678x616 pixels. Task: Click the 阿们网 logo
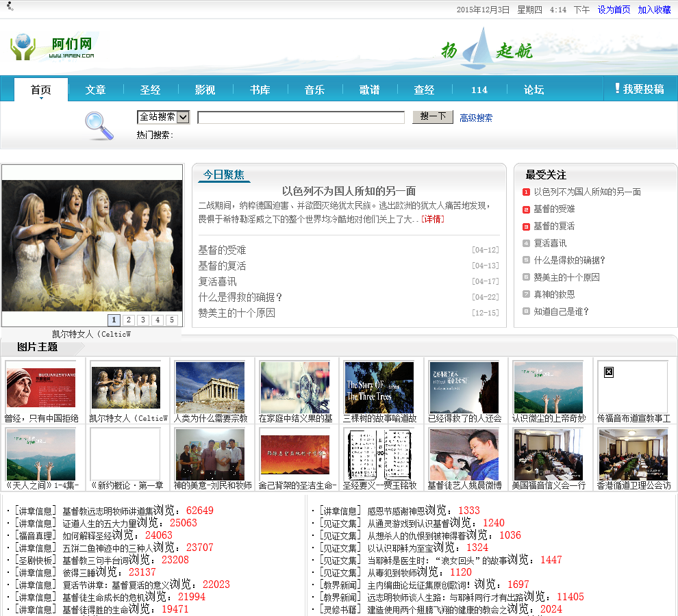coord(52,47)
